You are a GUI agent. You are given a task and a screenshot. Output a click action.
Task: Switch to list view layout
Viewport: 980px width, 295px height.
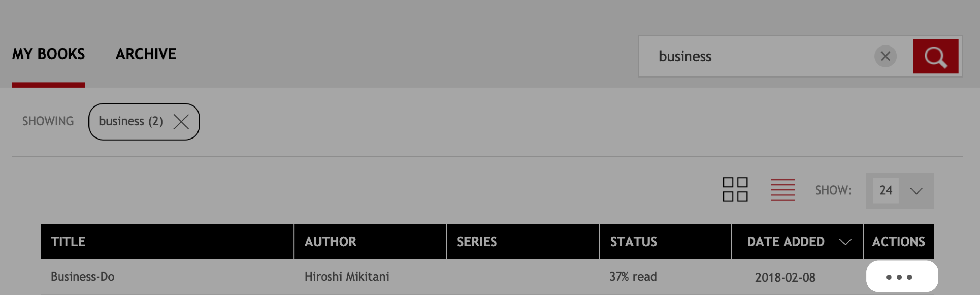point(782,189)
